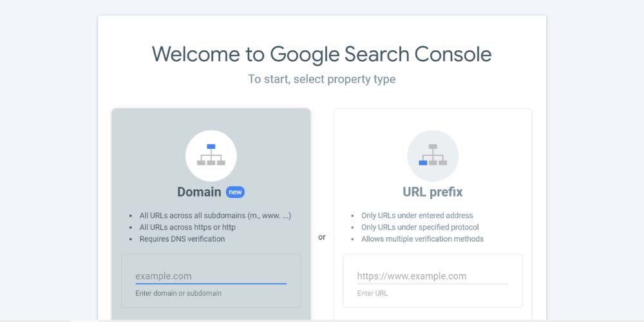This screenshot has width=644, height=322.
Task: Focus the https://www.example.com URL input field
Action: [x=433, y=276]
